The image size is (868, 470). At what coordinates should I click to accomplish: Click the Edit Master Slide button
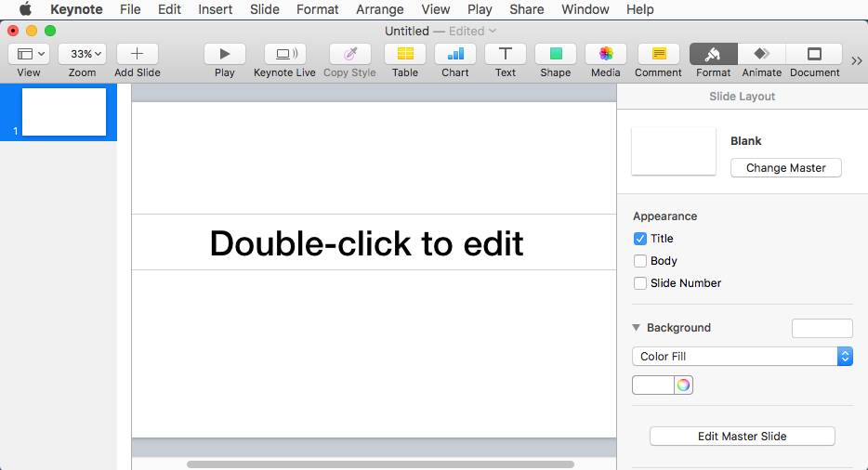742,437
